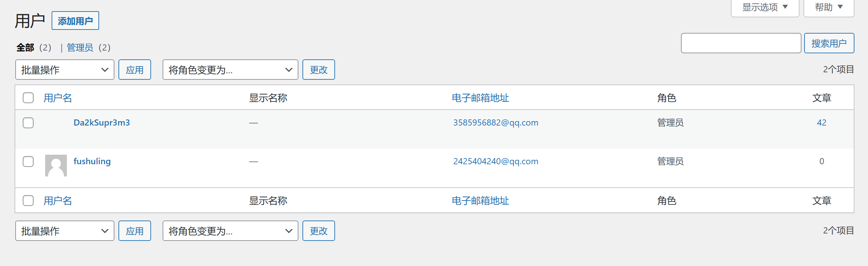Open email link 2425404240@qq.com
This screenshot has height=266, width=868.
click(x=496, y=161)
